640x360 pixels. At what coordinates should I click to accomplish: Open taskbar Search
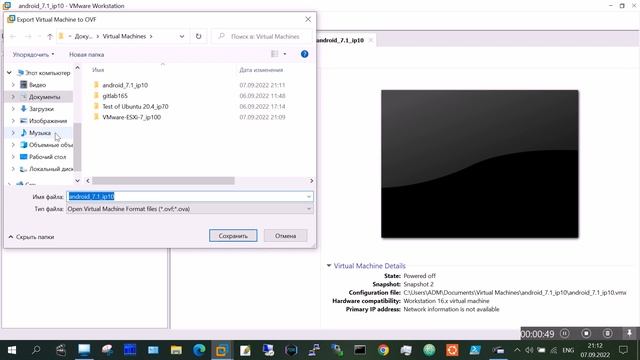[x=36, y=350]
